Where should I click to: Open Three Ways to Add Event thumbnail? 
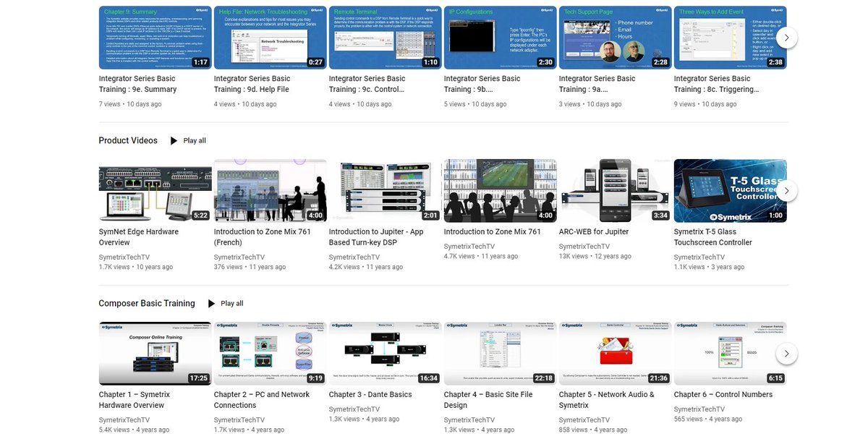731,38
